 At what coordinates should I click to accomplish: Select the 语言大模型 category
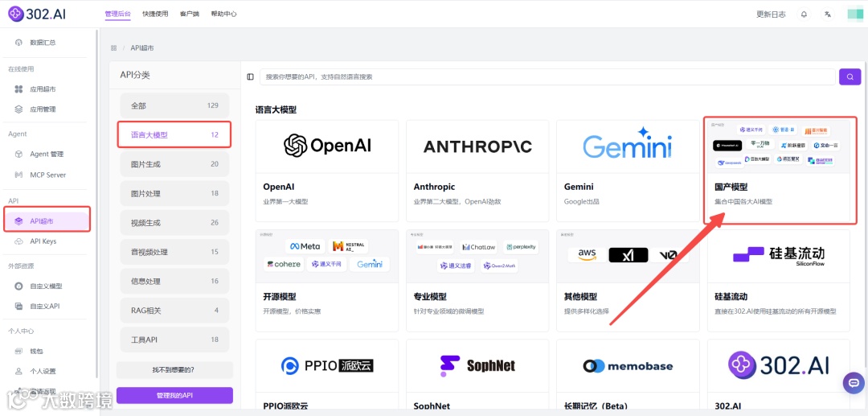pos(174,134)
